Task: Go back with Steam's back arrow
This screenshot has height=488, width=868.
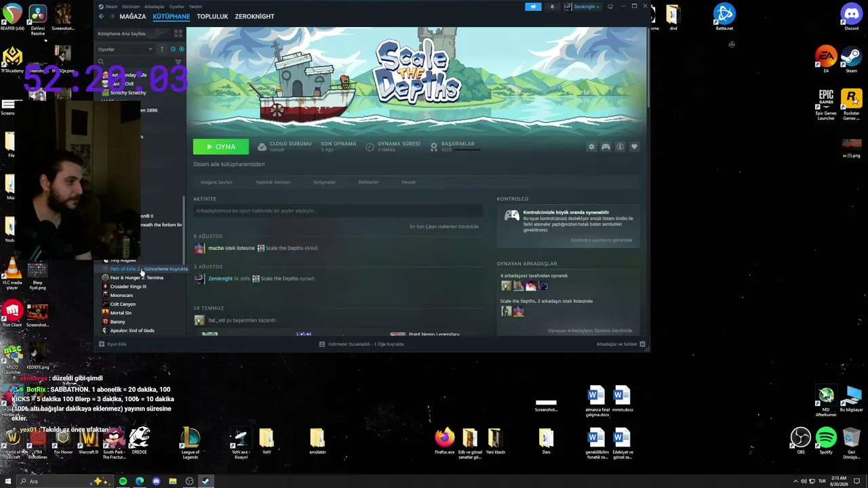Action: (x=102, y=16)
